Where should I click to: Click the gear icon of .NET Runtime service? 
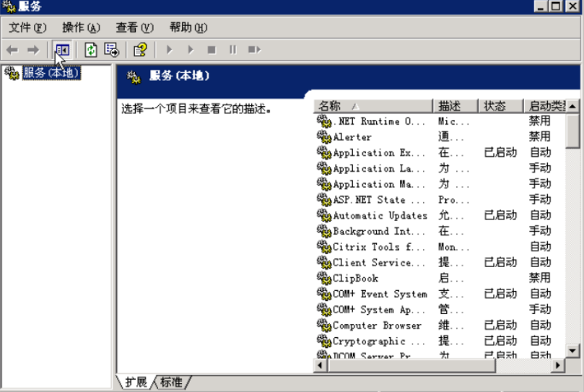324,121
